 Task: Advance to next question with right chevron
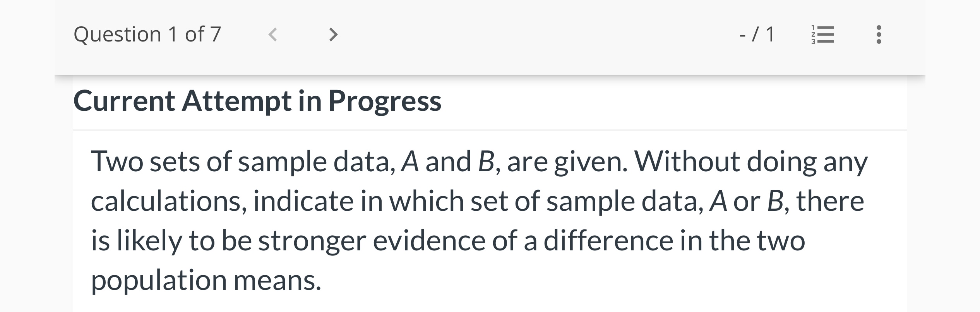[x=333, y=35]
